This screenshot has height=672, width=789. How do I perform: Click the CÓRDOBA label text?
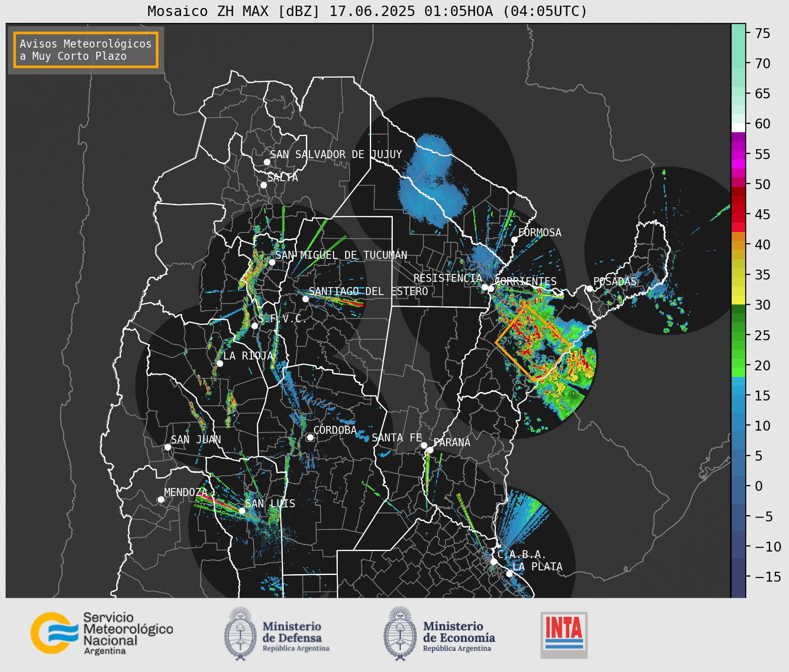[335, 430]
